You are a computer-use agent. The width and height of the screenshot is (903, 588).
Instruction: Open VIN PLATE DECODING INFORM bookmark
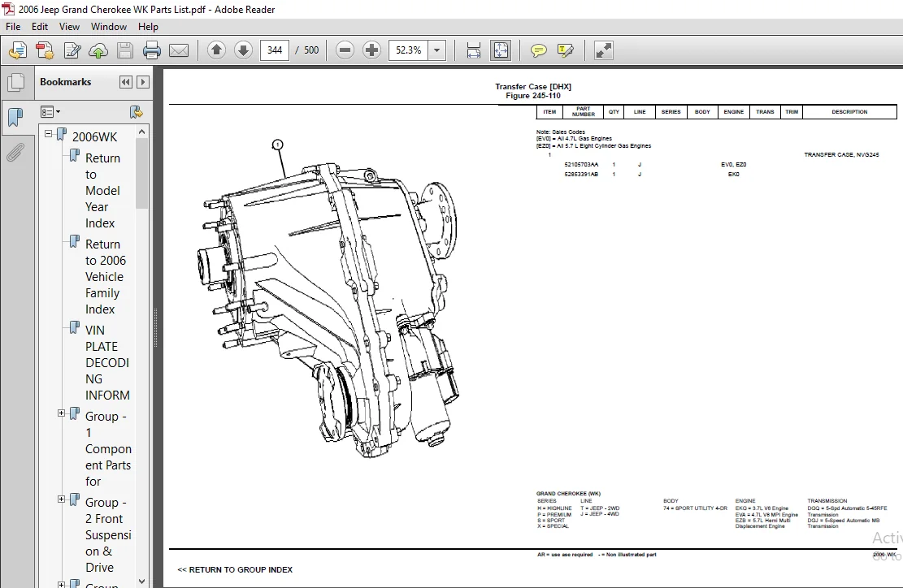click(x=107, y=362)
